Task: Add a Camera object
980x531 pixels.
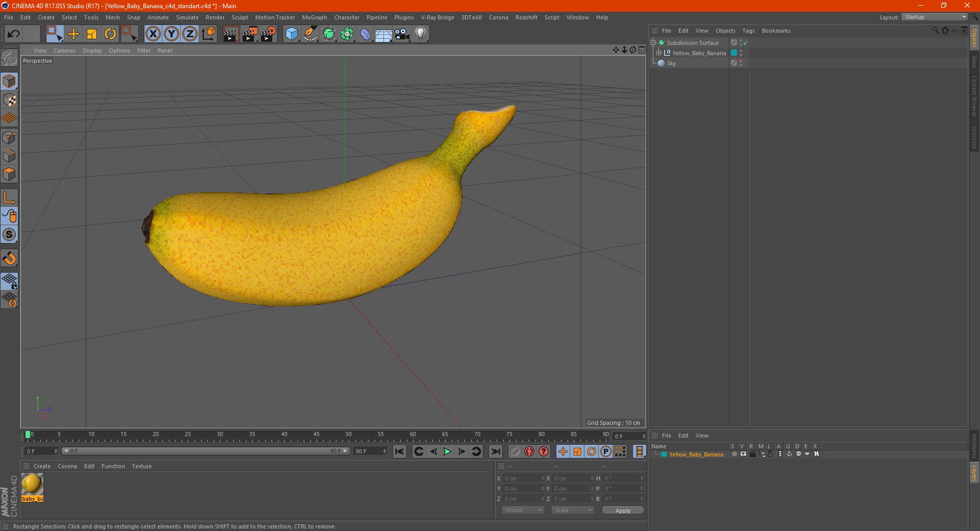Action: tap(402, 34)
